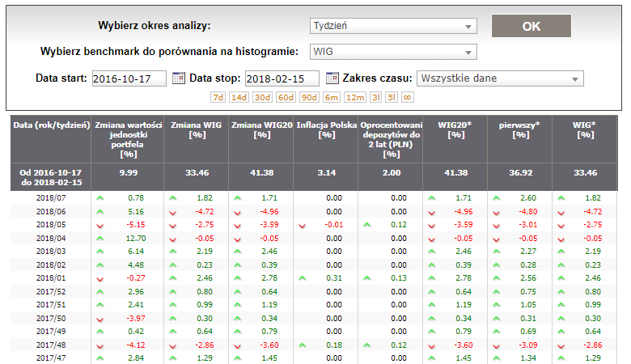The width and height of the screenshot is (631, 364).
Task: Click the red down arrow beside inflation -0.01
Action: click(x=303, y=226)
